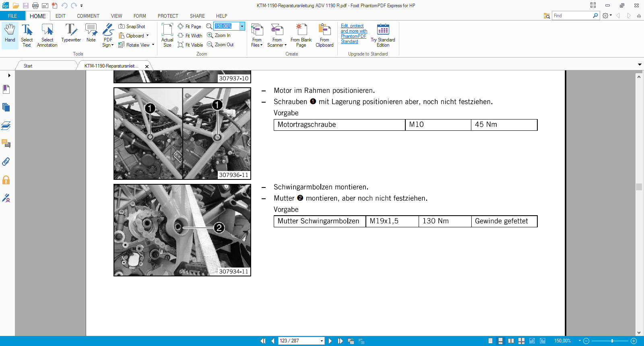
Task: Expand the page number dropdown
Action: coord(322,341)
